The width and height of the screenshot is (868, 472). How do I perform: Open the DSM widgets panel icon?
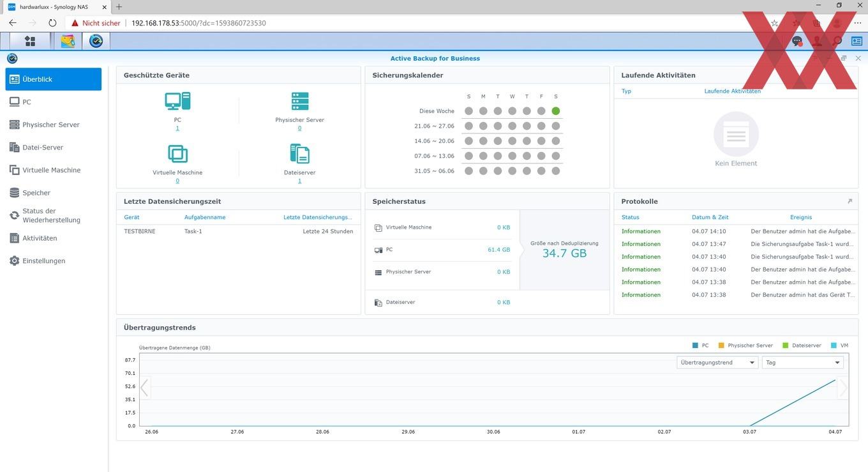856,41
